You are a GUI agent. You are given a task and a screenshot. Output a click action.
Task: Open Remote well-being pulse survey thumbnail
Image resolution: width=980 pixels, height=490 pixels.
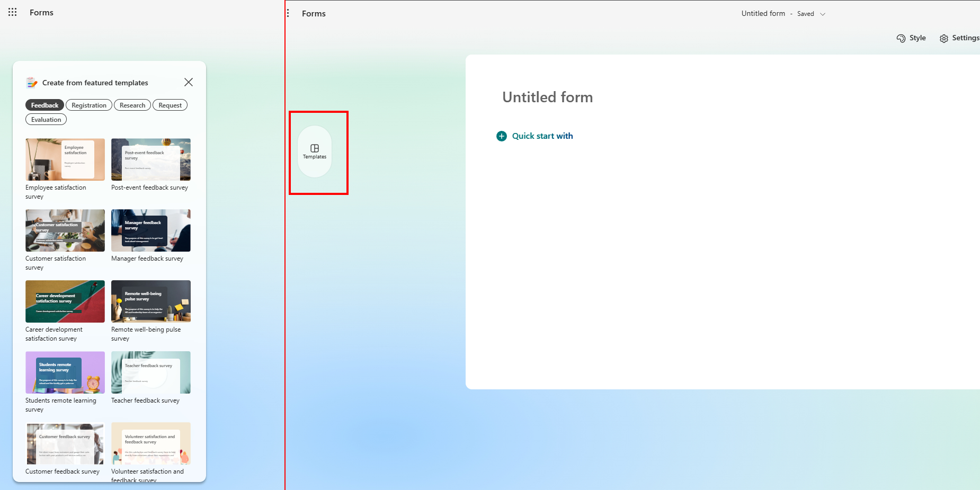[x=151, y=301]
